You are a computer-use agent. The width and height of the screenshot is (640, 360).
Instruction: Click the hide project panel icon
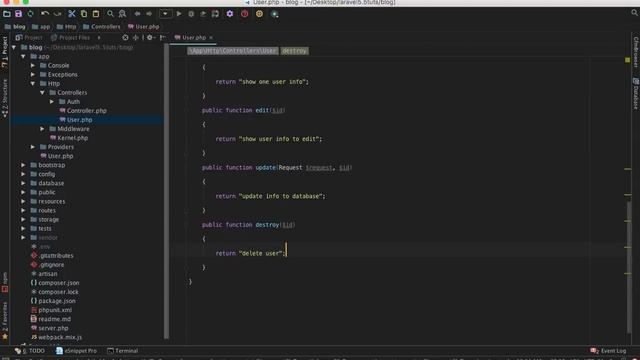tap(162, 38)
